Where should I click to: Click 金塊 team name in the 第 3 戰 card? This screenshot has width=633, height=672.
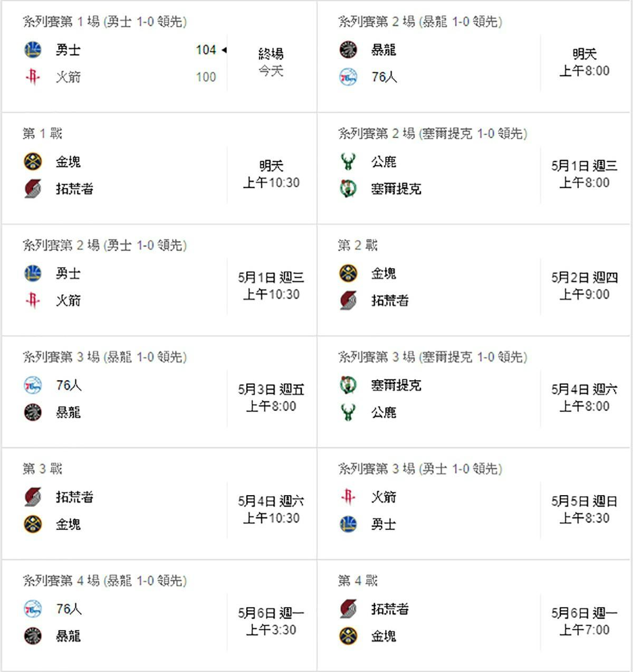[x=68, y=524]
